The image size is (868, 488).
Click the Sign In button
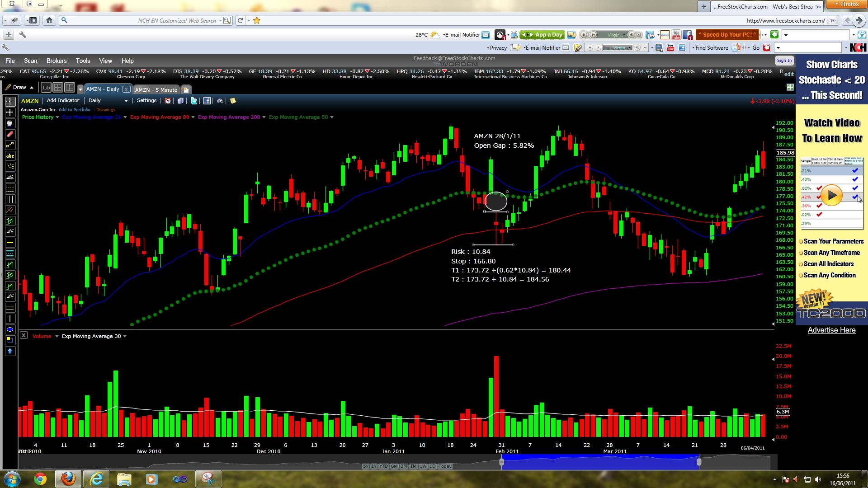click(784, 61)
